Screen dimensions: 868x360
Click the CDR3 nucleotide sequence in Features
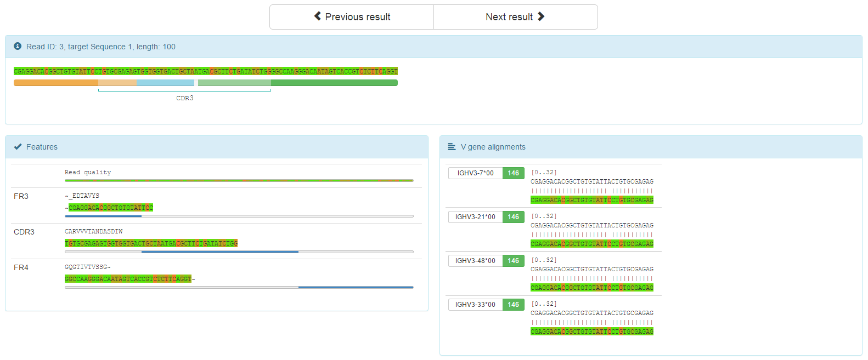coord(151,243)
